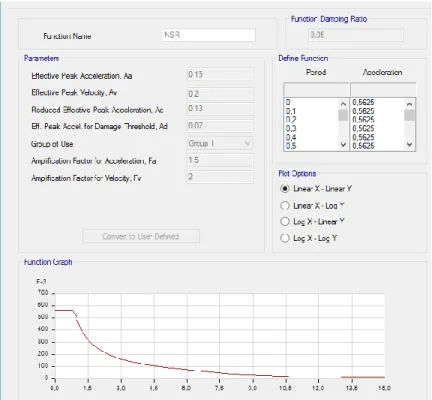This screenshot has width=432, height=400.
Task: Click the Acceleration list scrollbar thumb
Action: 410,115
